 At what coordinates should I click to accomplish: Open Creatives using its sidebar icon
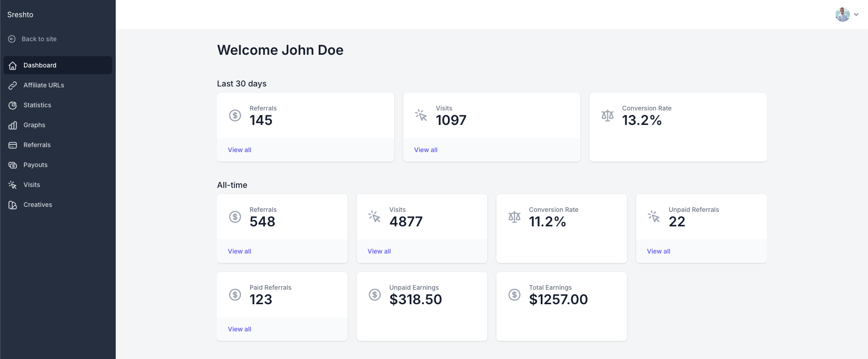(x=12, y=205)
